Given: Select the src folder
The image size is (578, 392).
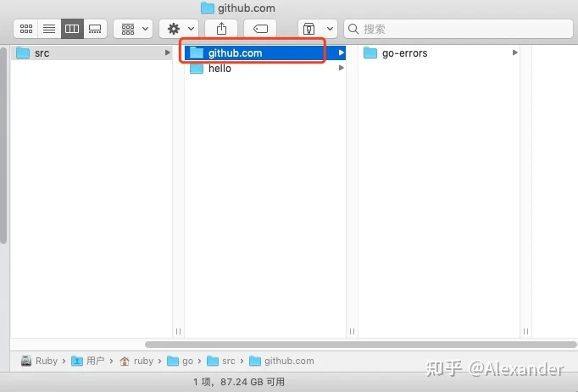Looking at the screenshot, I should point(42,53).
